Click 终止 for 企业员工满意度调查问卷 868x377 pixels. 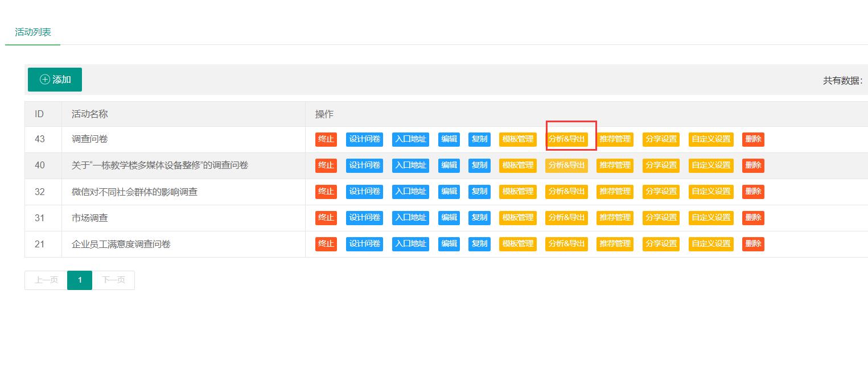[x=326, y=244]
